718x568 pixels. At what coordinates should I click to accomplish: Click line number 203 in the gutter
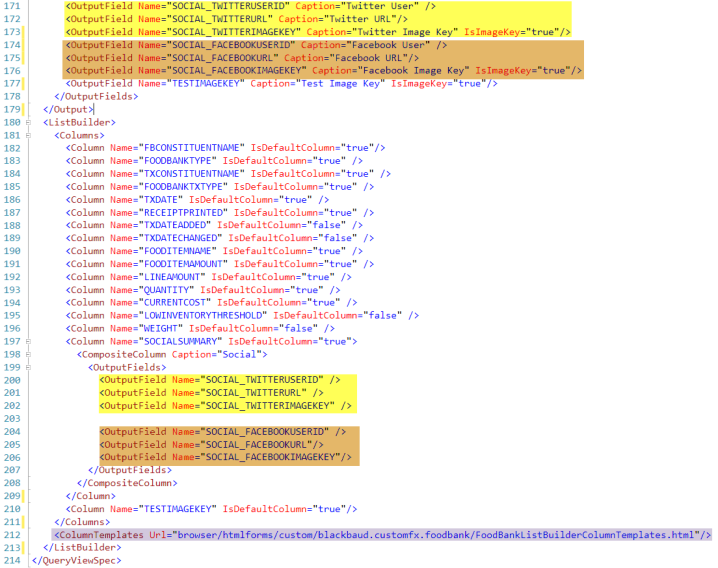point(12,419)
